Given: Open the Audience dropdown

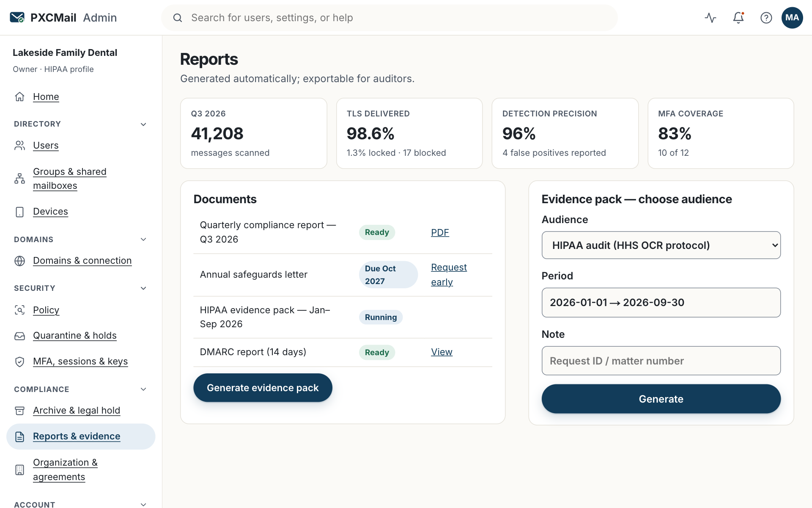Looking at the screenshot, I should tap(661, 245).
